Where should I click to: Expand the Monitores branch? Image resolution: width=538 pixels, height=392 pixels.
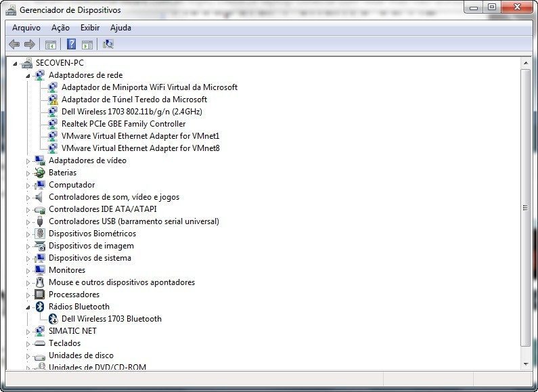(x=28, y=271)
